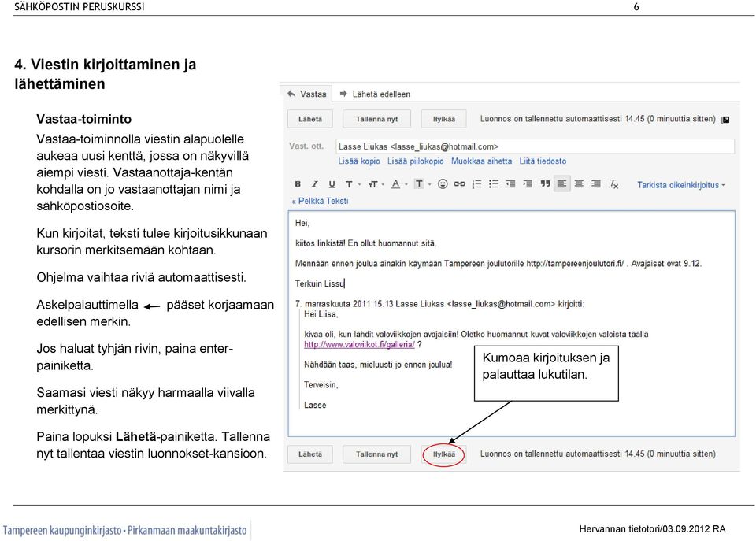
Task: Switch to Pelkkä Teksti plain text mode
Action: pos(320,201)
